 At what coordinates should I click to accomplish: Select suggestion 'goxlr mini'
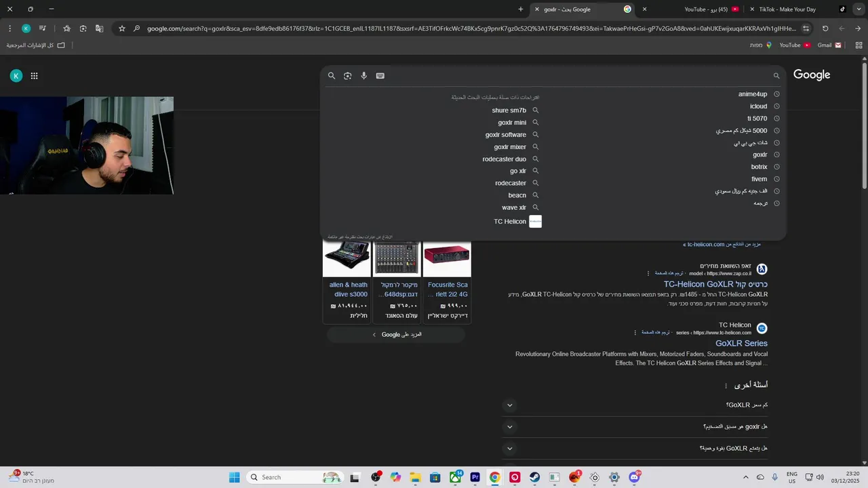tap(512, 123)
